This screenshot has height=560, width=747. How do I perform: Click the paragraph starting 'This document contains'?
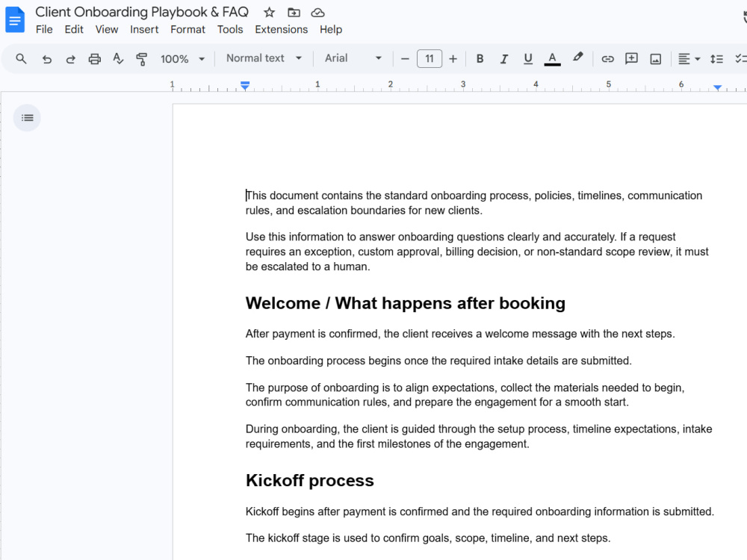click(474, 203)
